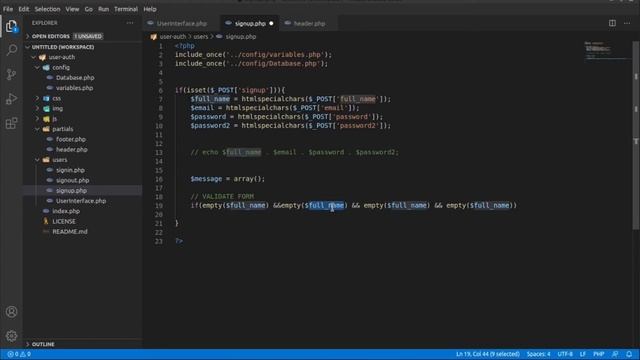Click the LICENSE file icon
This screenshot has height=360, width=640.
46,221
